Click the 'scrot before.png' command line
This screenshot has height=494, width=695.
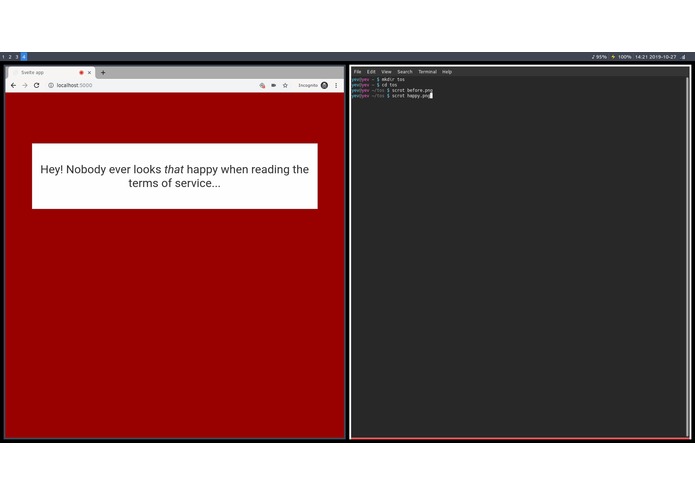point(392,90)
